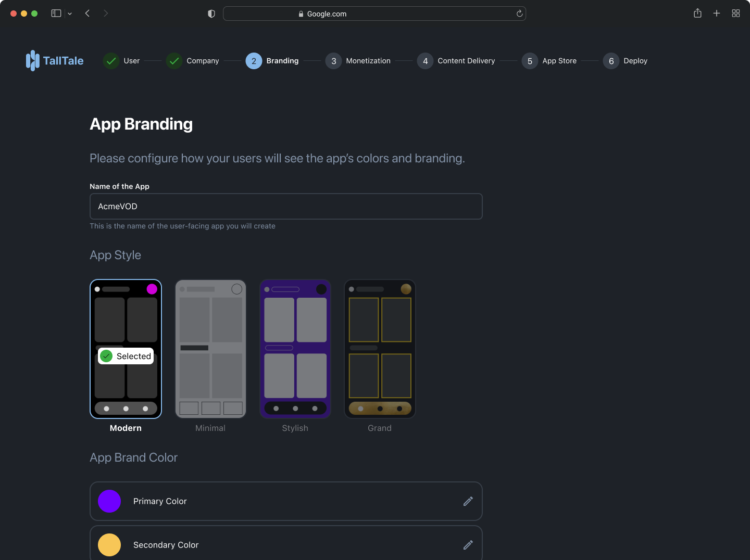Open a new tab with plus icon
Image resolution: width=750 pixels, height=560 pixels.
click(x=717, y=14)
